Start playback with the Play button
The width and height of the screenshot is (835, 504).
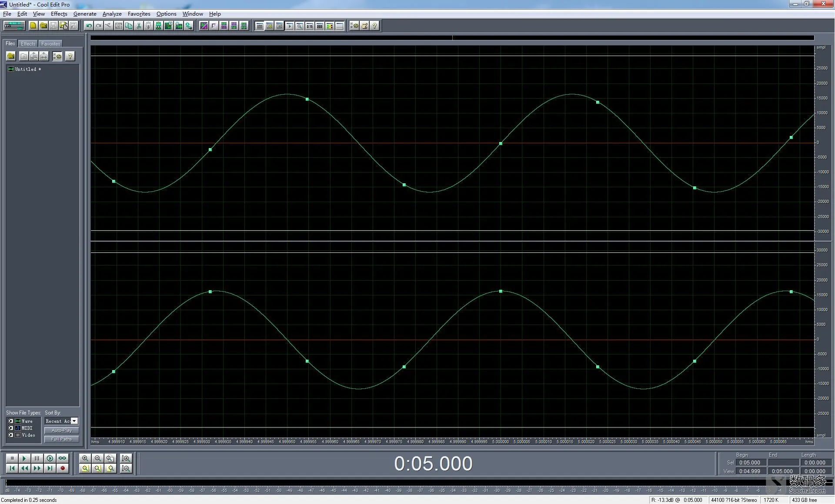point(24,458)
